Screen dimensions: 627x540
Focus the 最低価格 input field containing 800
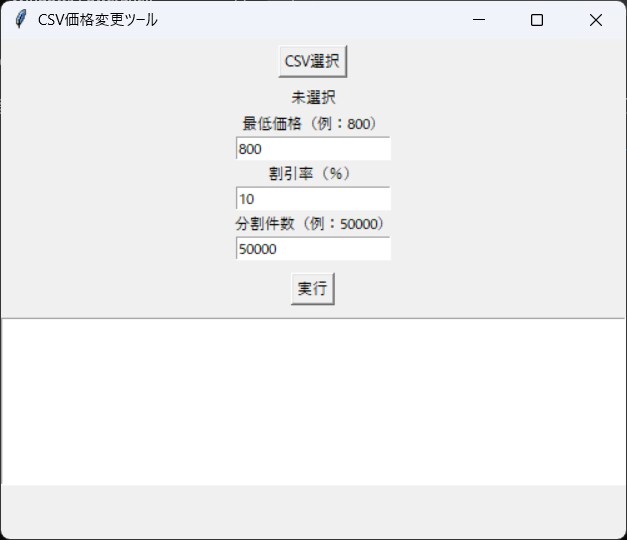tap(313, 148)
